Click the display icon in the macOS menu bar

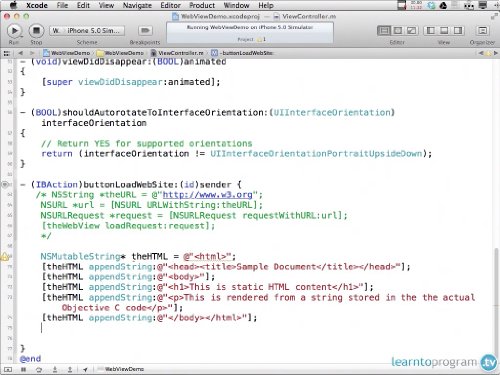(483, 5)
